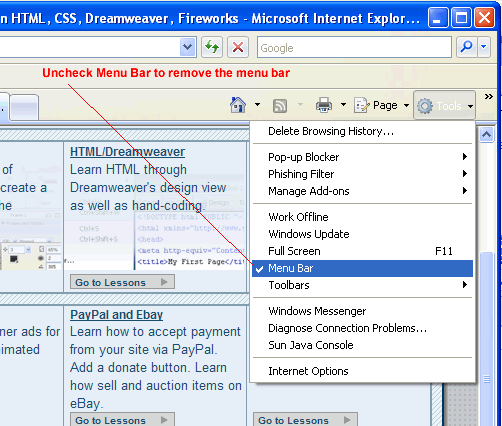Maximize the Internet Explorer window
This screenshot has height=426, width=502.
pos(461,17)
